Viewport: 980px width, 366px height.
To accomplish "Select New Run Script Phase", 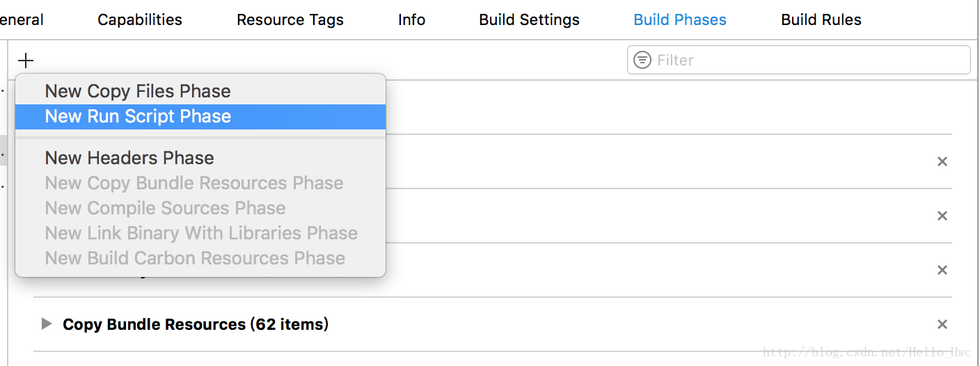I will (138, 116).
